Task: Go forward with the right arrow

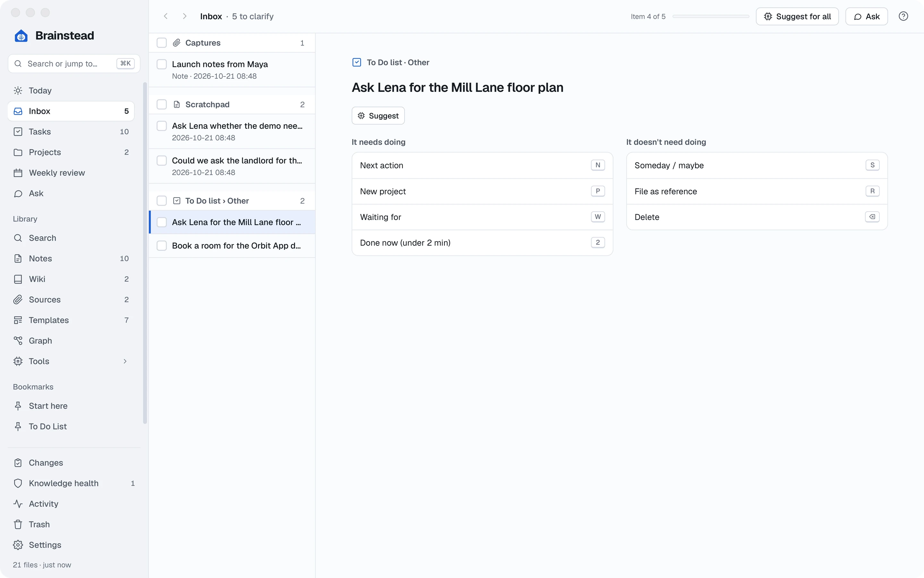Action: [x=184, y=16]
